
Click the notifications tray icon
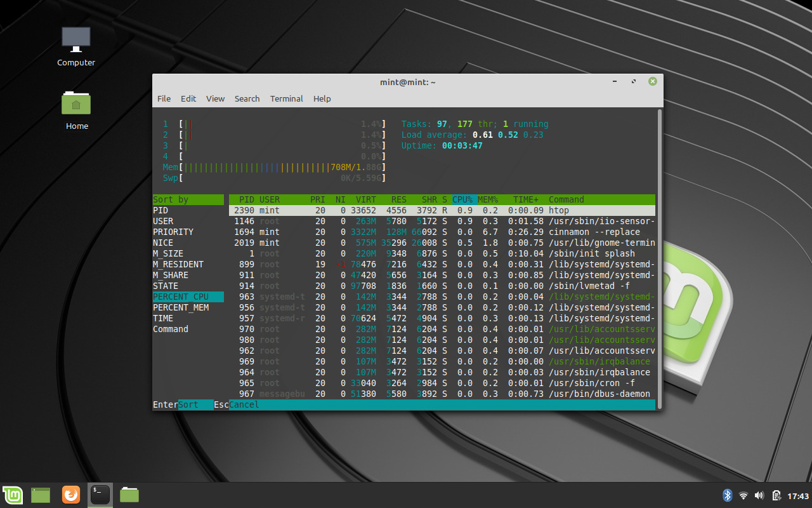pos(775,495)
